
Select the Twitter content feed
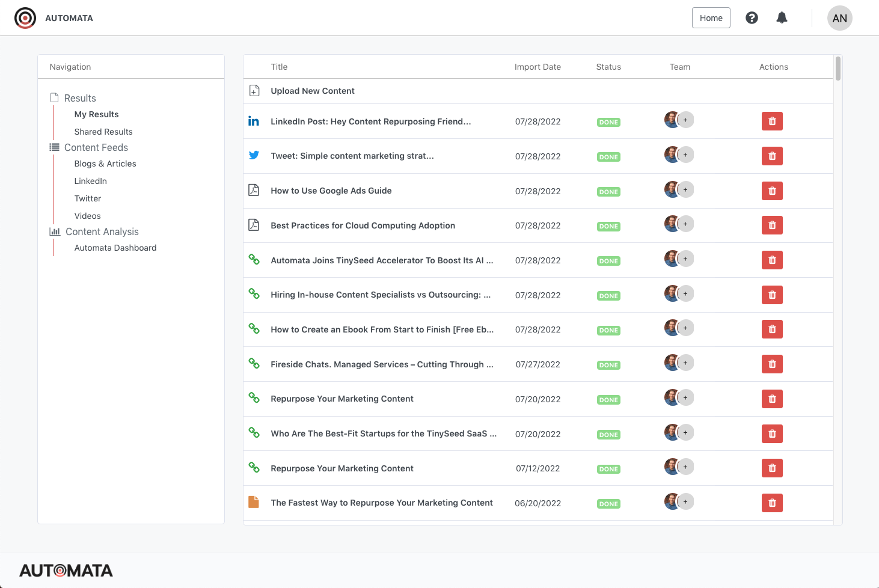88,198
